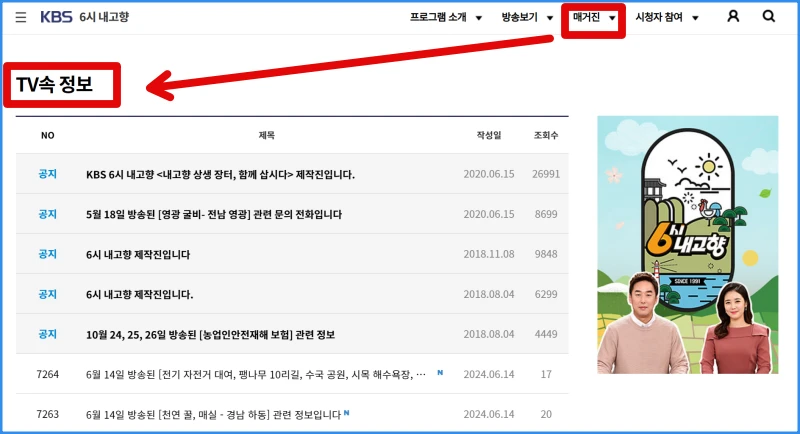This screenshot has width=800, height=434.
Task: Click view count 26991
Action: coord(546,174)
